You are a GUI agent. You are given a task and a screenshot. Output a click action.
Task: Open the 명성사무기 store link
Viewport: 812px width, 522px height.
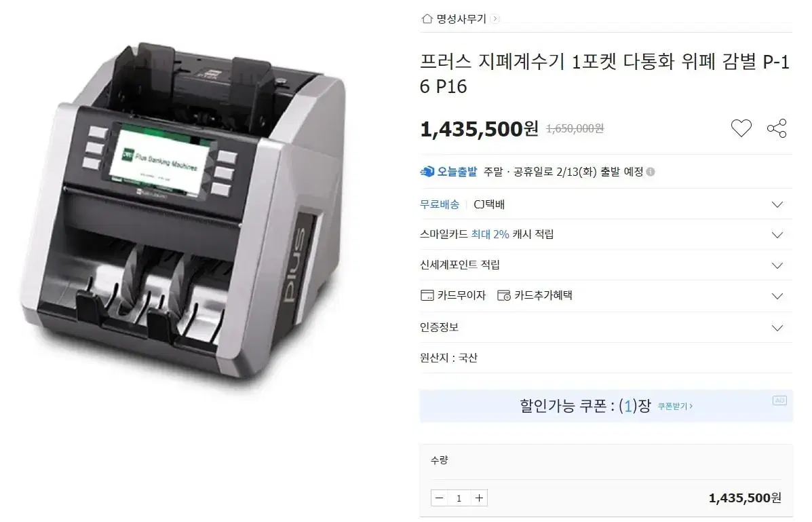[x=461, y=18]
